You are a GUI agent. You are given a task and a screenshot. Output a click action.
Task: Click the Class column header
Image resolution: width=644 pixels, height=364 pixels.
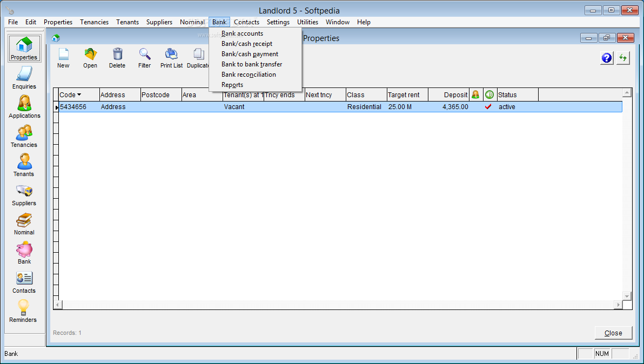[366, 95]
